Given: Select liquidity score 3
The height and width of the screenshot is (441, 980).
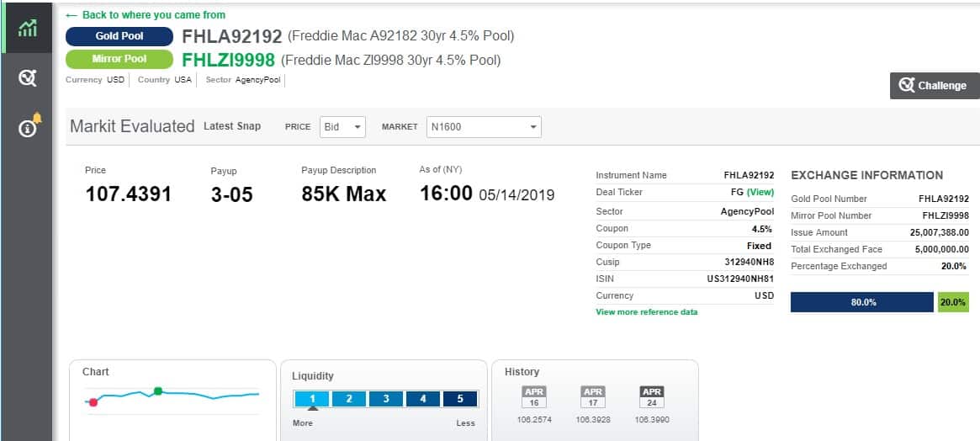Looking at the screenshot, I should pyautogui.click(x=385, y=398).
